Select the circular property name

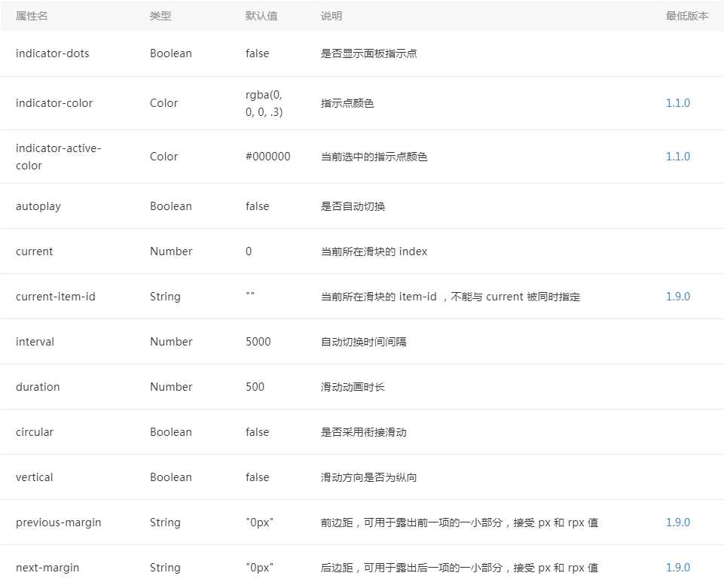(x=34, y=432)
